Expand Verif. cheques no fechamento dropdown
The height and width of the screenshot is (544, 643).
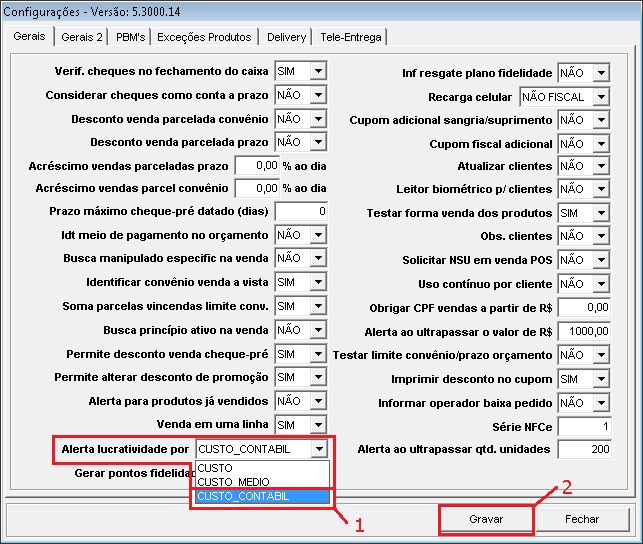click(318, 71)
